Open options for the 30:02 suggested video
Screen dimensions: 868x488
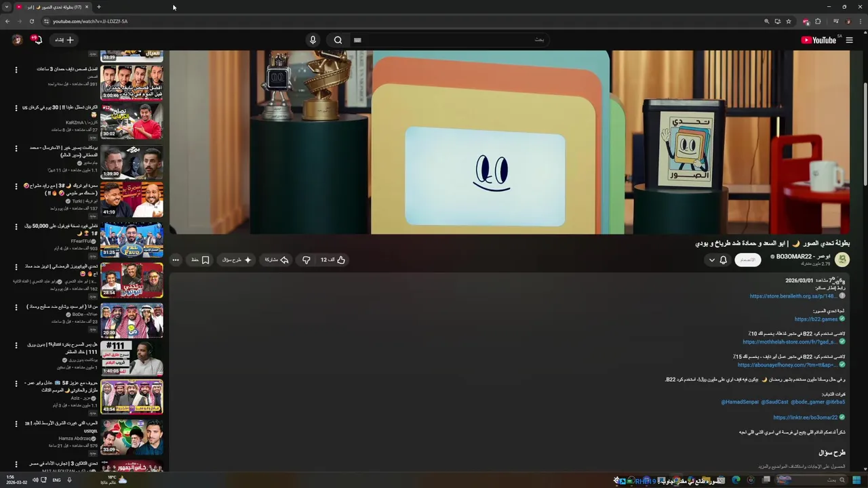(x=16, y=108)
